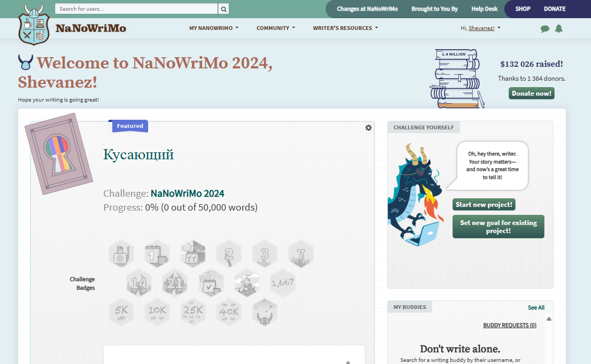Image resolution: width=591 pixels, height=364 pixels.
Task: Click the $132 026 raised! text
Action: (532, 64)
